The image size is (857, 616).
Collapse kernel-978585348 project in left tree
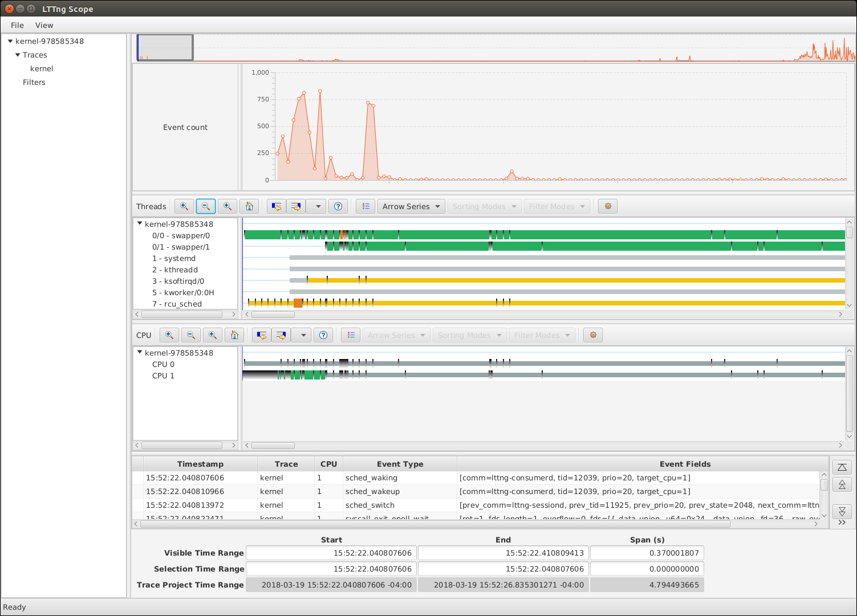click(10, 41)
